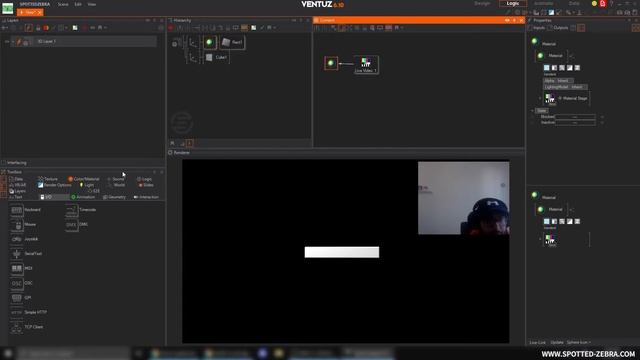Open the Scene menu
640x360 pixels.
tap(63, 4)
